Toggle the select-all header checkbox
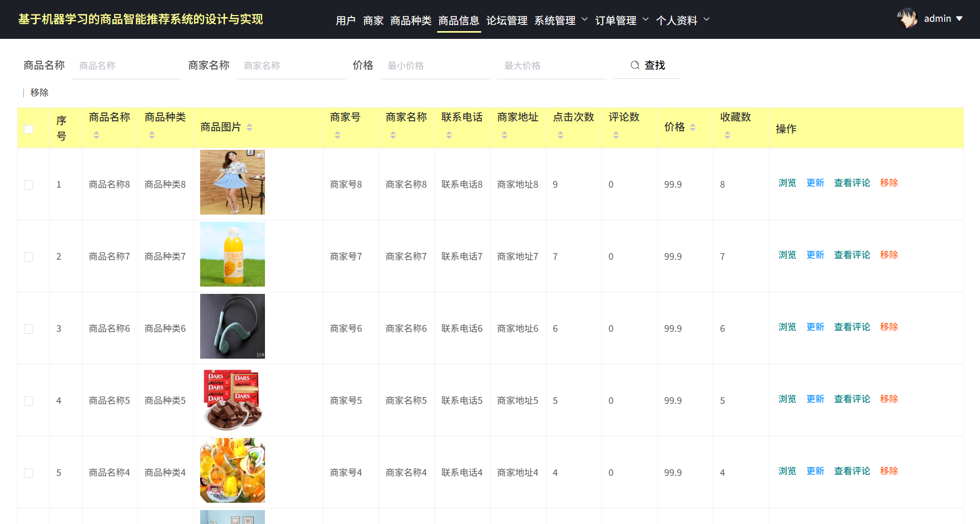The width and height of the screenshot is (980, 524). (x=29, y=129)
